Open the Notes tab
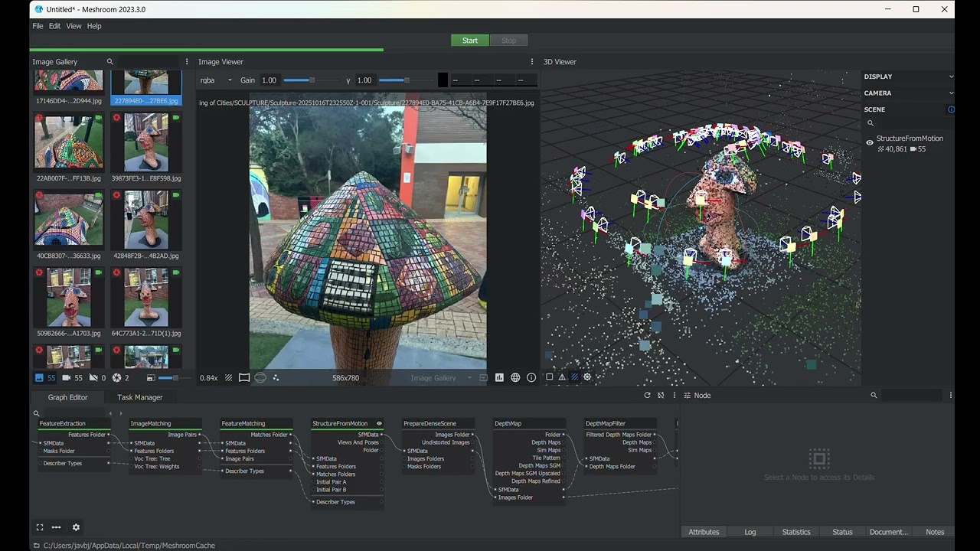Screen dimensions: 980x551 [x=935, y=532]
